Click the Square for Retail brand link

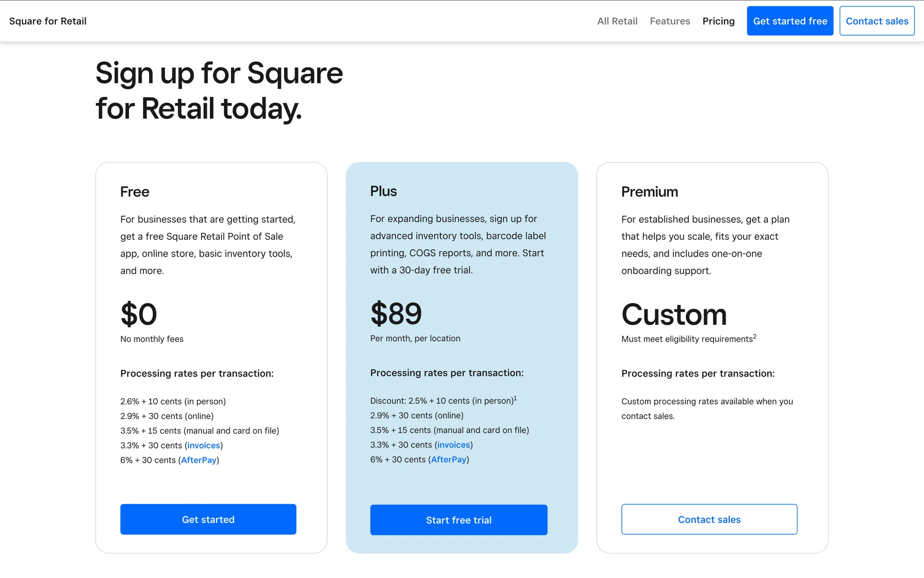point(48,21)
